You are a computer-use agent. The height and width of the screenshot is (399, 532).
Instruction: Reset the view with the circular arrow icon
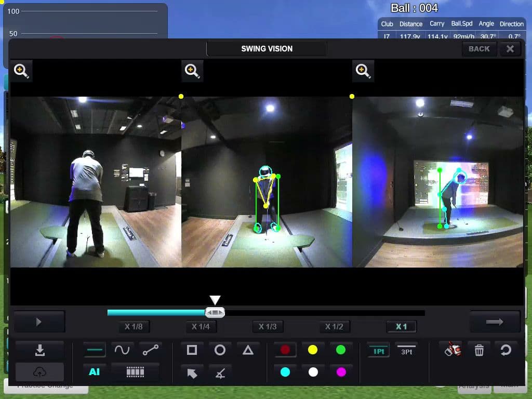[507, 350]
